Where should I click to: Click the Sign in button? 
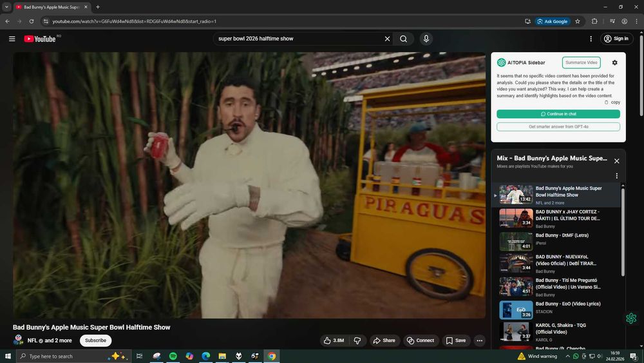(x=616, y=39)
